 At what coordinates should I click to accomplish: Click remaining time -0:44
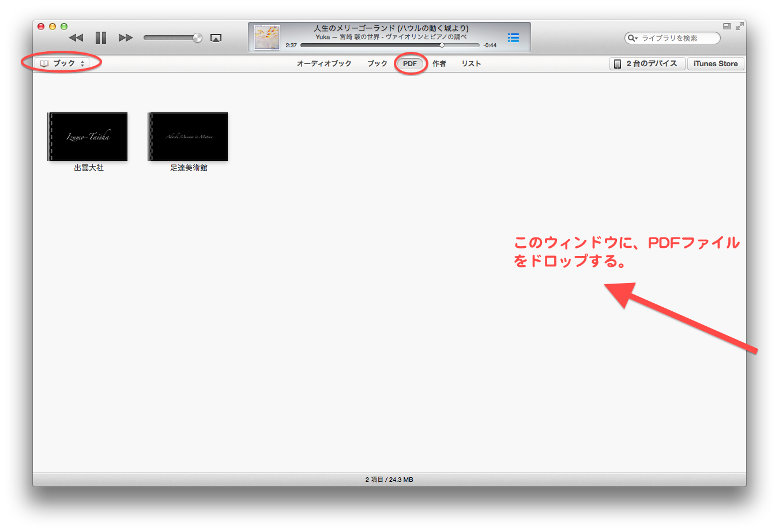coord(490,45)
